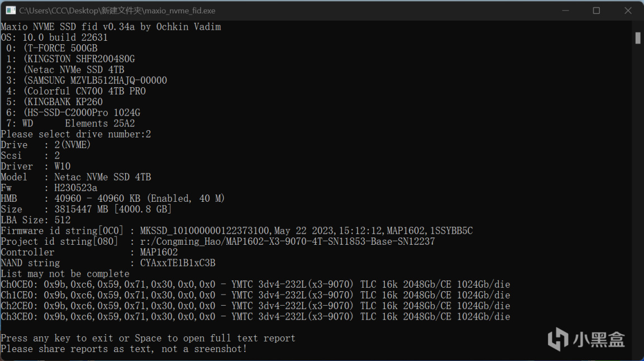Screen dimensions: 644x361
Task: Click the Controller MAP1602 value
Action: 159,252
